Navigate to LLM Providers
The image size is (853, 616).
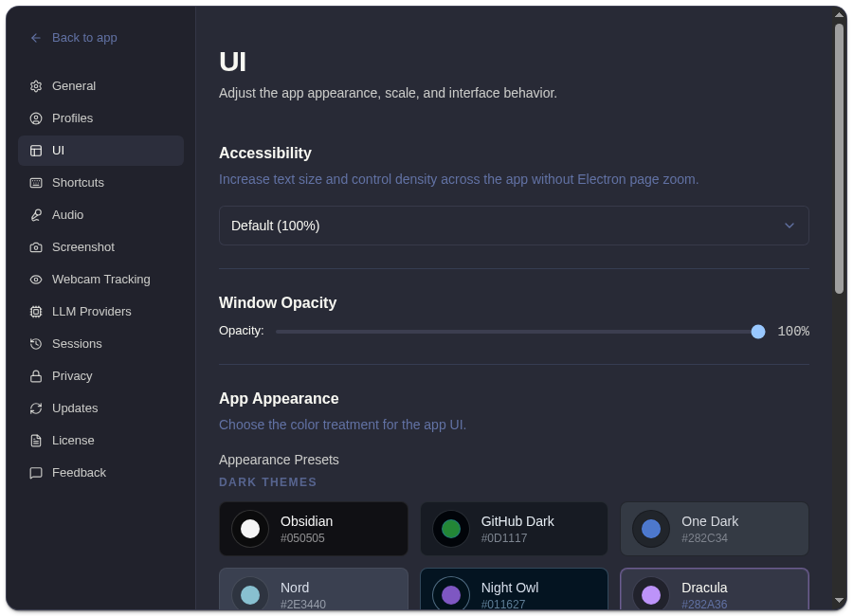click(101, 311)
